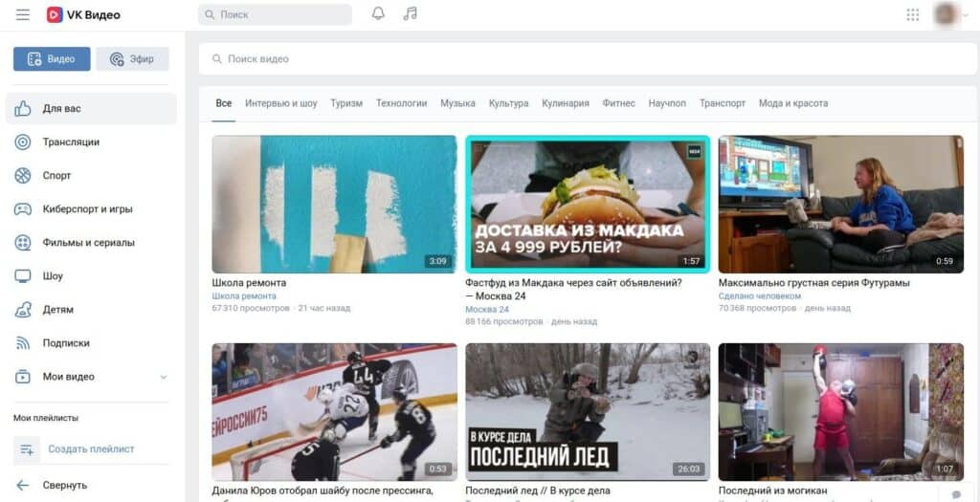
Task: Open the hamburger menu icon
Action: (23, 14)
